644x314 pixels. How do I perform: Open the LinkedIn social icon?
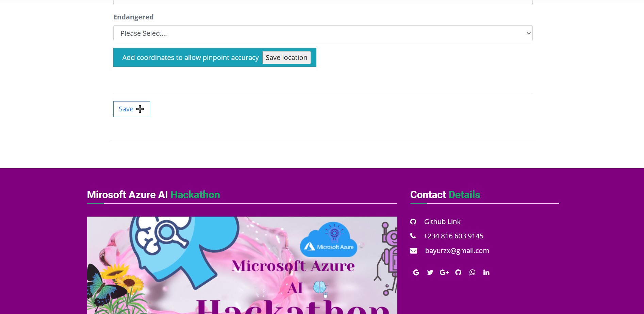pos(486,272)
